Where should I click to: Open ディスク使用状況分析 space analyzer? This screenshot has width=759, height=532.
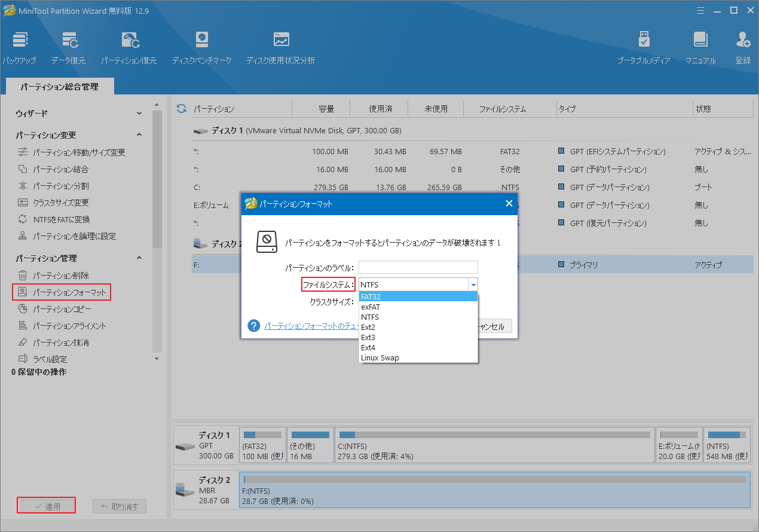pyautogui.click(x=281, y=48)
